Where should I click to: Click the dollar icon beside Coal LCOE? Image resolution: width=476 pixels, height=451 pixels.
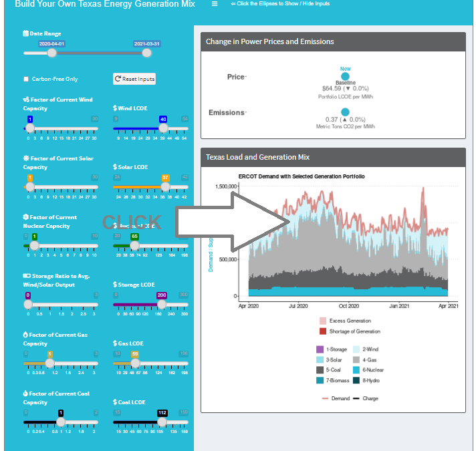click(115, 402)
